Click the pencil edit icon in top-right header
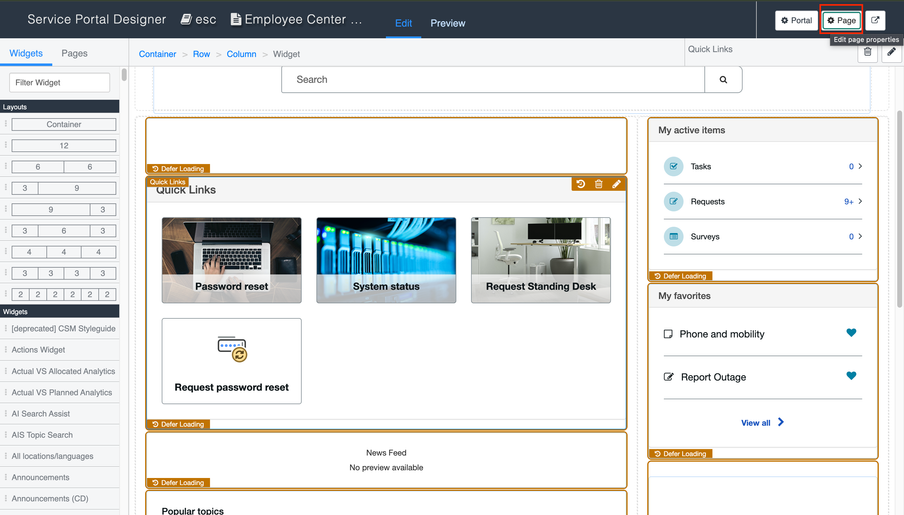904x515 pixels. click(x=891, y=52)
